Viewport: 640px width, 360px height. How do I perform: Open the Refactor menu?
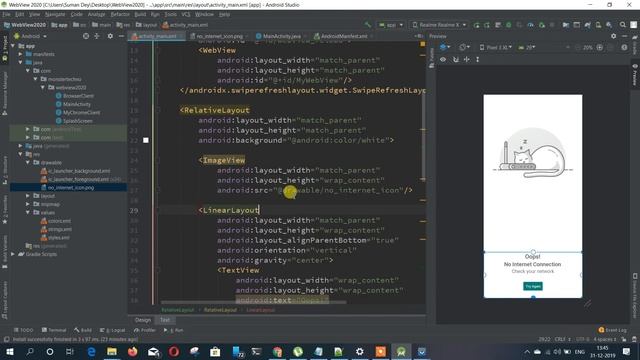pyautogui.click(x=120, y=14)
